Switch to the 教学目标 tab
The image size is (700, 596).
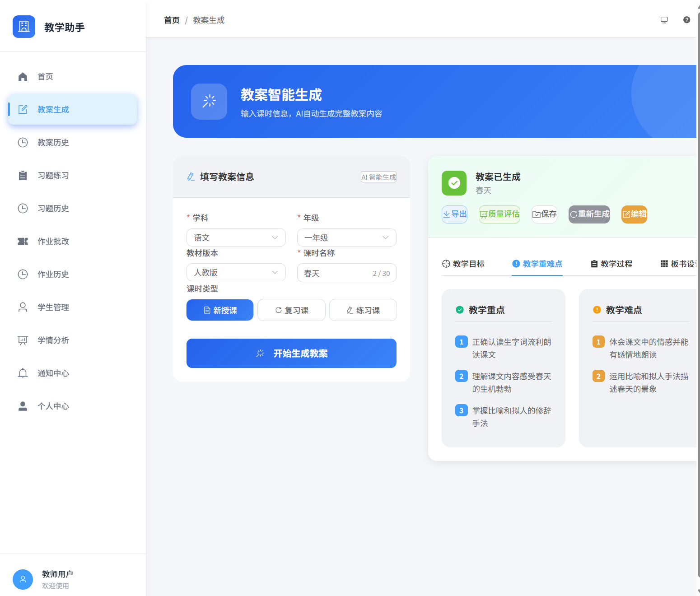click(x=463, y=264)
